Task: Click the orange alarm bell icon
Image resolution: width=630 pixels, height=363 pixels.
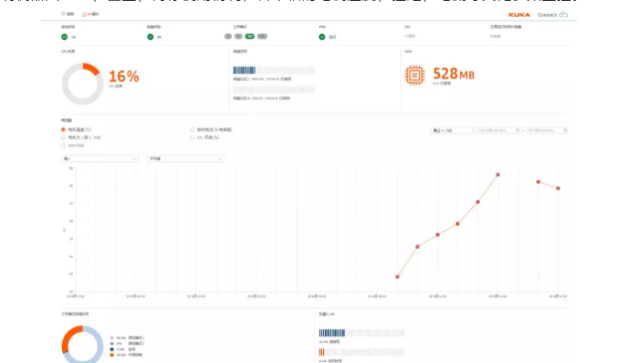Action: click(x=84, y=14)
